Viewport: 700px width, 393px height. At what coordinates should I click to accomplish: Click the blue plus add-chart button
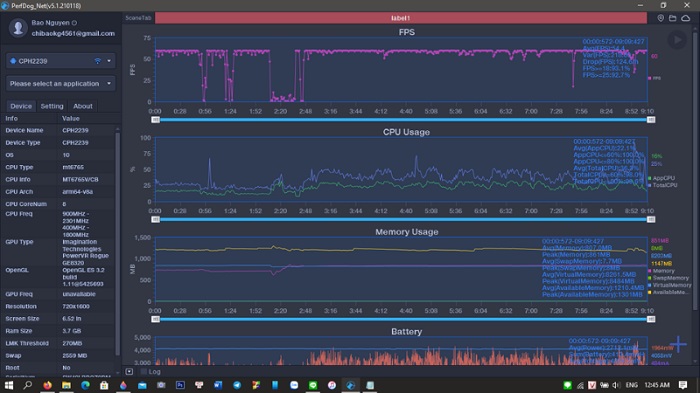pyautogui.click(x=678, y=344)
